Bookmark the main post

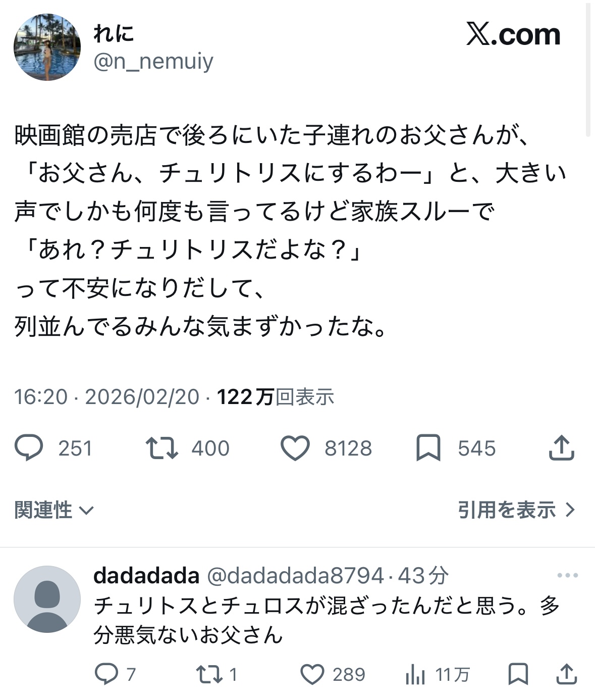pyautogui.click(x=428, y=448)
